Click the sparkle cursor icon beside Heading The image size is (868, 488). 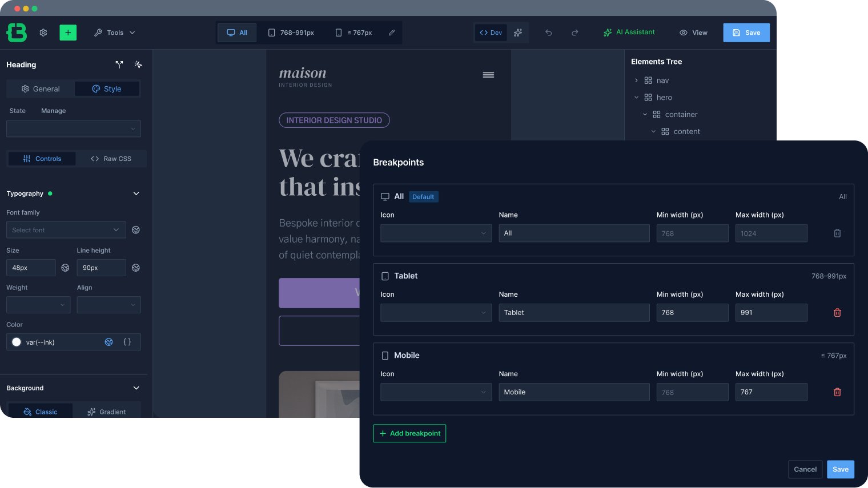point(138,64)
